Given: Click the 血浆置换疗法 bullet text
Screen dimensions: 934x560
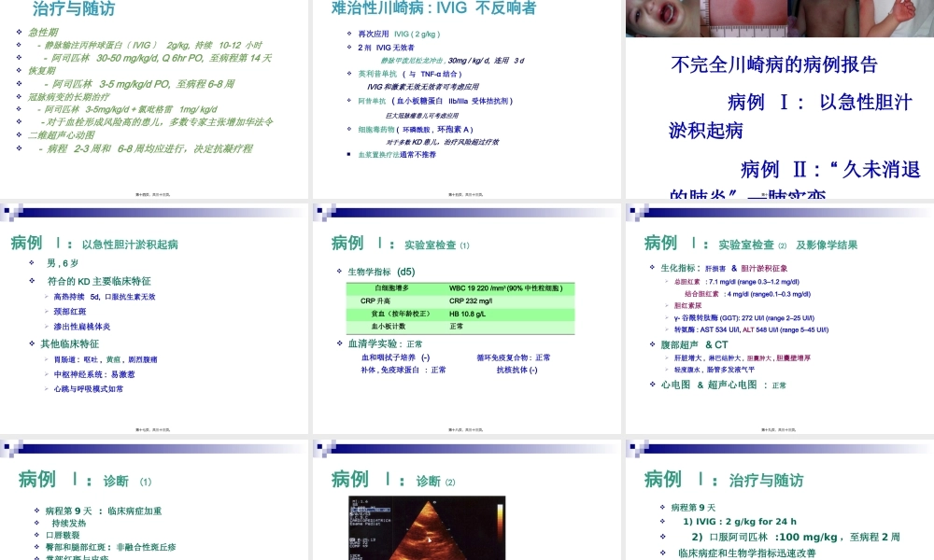Looking at the screenshot, I should click(x=397, y=154).
